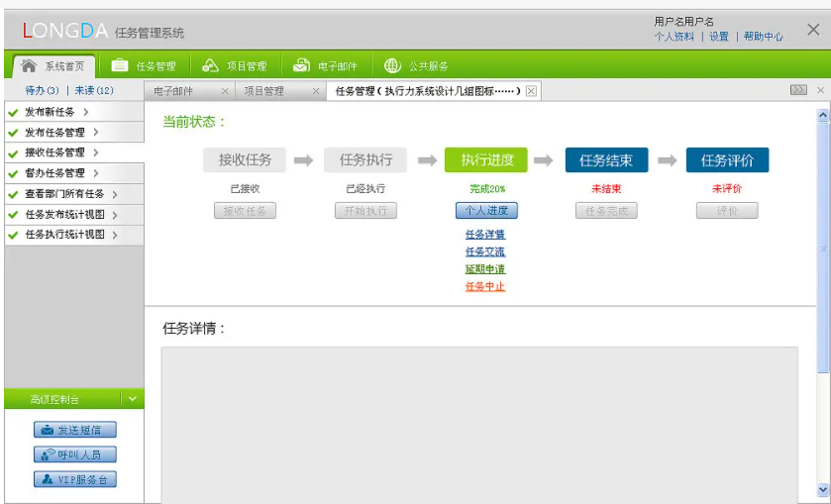Close the 项目管理 tab
831x504 pixels.
(316, 91)
